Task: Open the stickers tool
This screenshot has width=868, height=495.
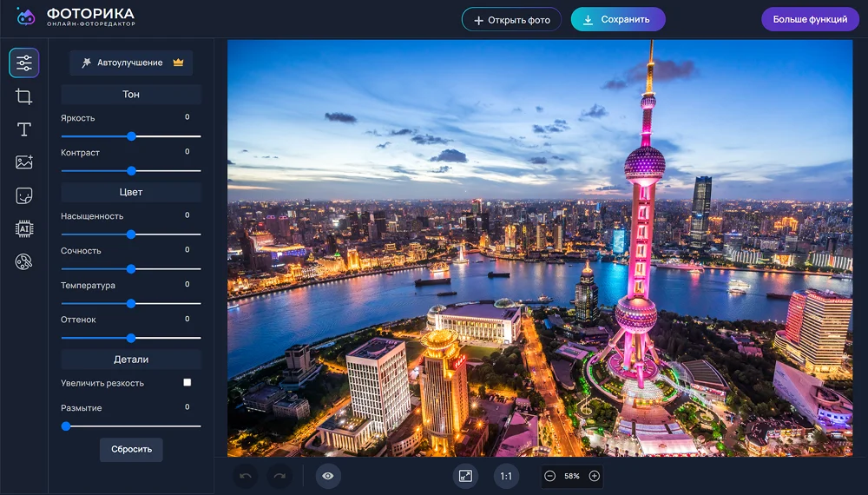Action: [x=23, y=195]
